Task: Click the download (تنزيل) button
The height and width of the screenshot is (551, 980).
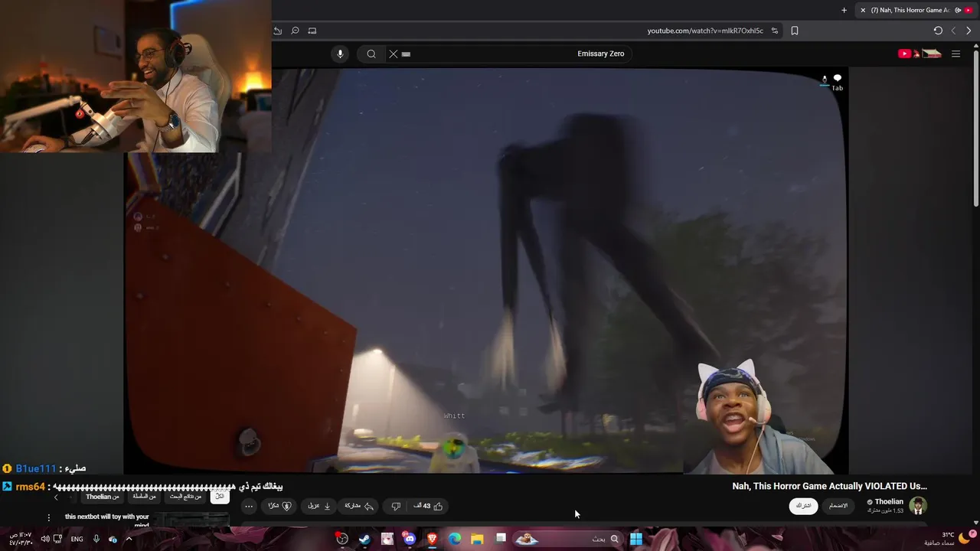Action: 319,506
